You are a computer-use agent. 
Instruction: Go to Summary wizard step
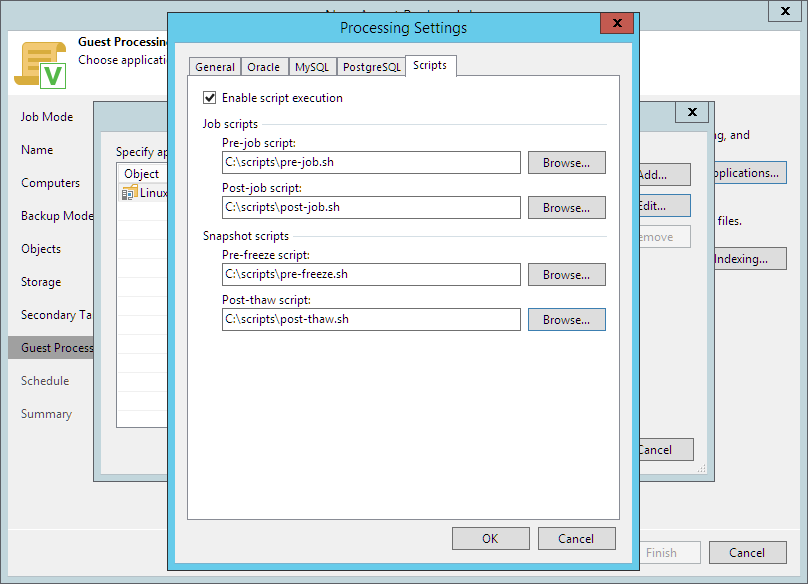click(x=46, y=414)
